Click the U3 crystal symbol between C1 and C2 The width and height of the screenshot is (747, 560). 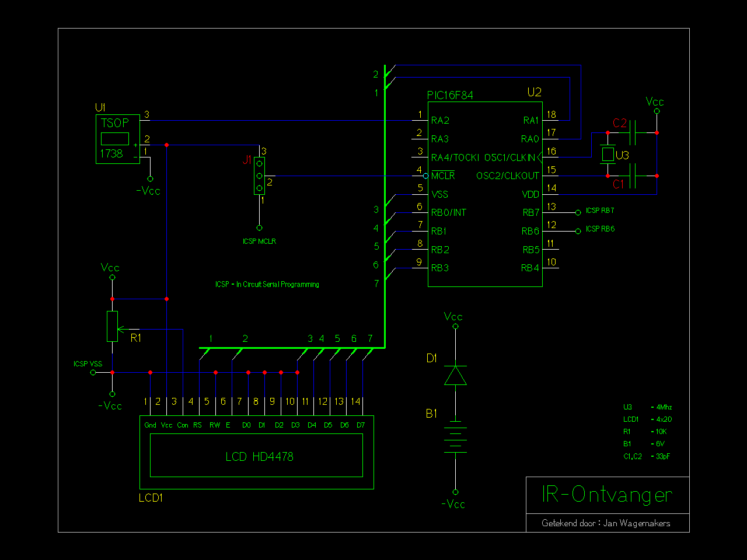[x=608, y=155]
